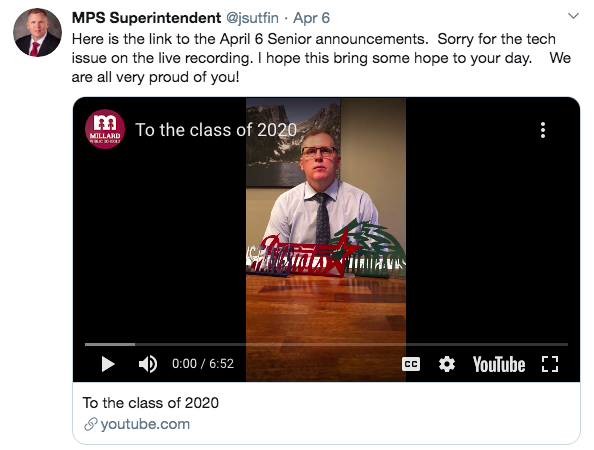The height and width of the screenshot is (450, 594).
Task: Click the link card title 'To the class of 2020'
Action: click(x=151, y=403)
